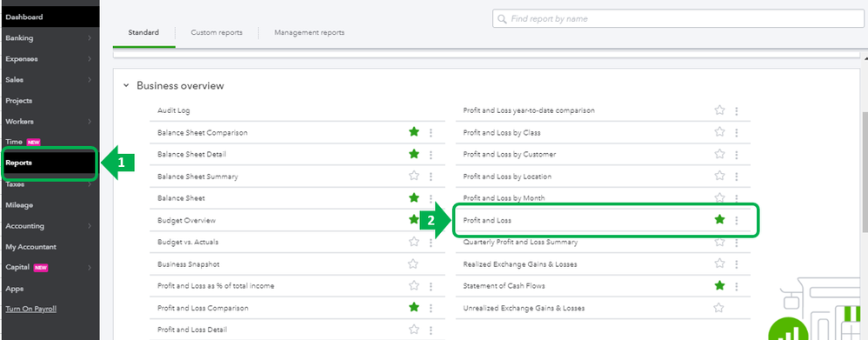Favorite Profit and Loss year-to-date comparison star
The width and height of the screenshot is (868, 340).
coord(719,110)
